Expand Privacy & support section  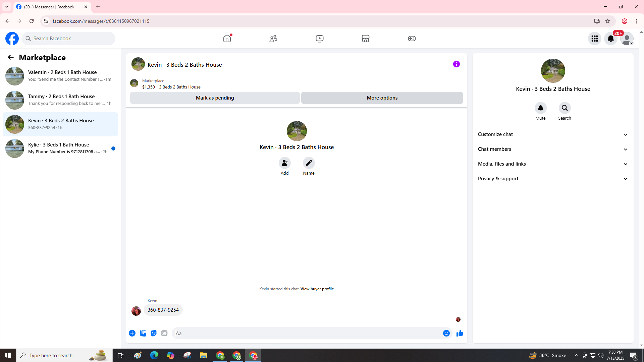click(552, 179)
